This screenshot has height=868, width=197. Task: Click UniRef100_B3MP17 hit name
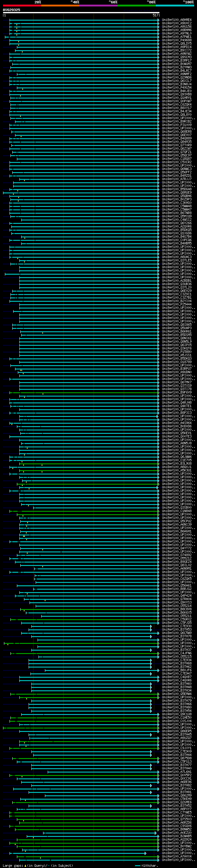(177, 61)
